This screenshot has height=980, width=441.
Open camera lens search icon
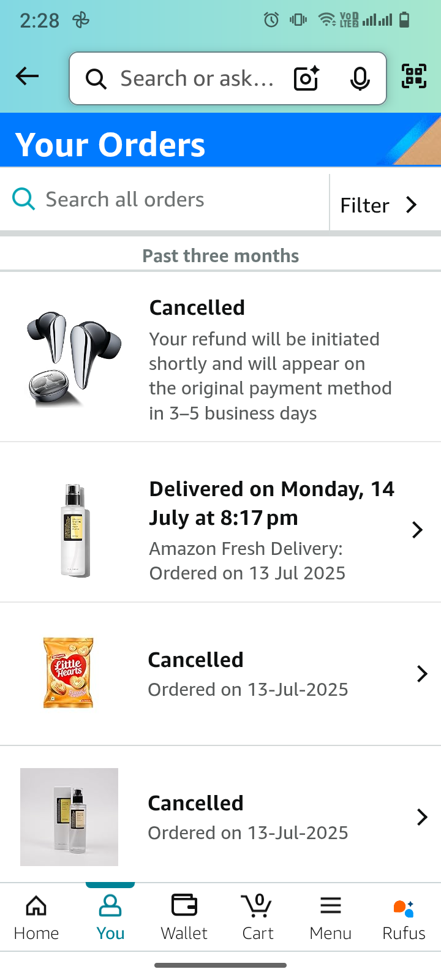(306, 78)
